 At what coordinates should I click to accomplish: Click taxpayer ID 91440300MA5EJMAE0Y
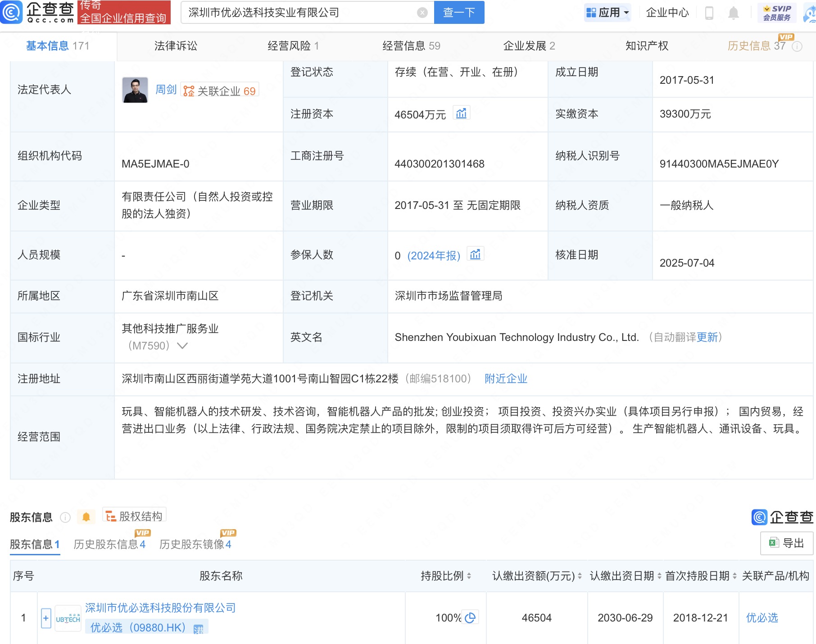click(719, 164)
